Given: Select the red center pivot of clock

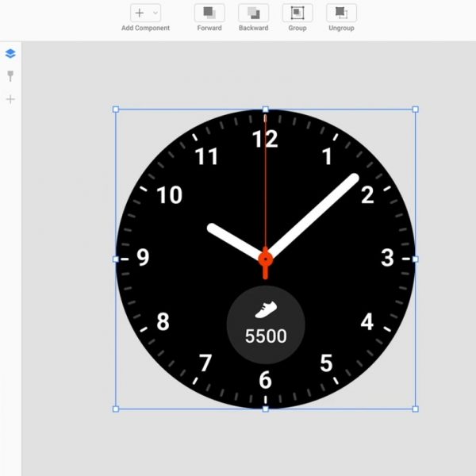Looking at the screenshot, I should (265, 259).
